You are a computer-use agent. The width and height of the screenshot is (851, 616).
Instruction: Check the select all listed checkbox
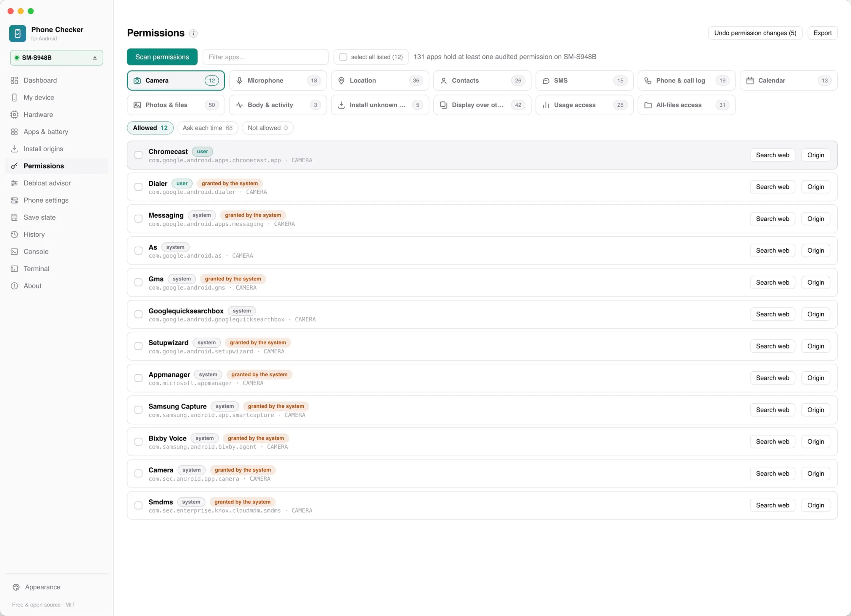click(343, 57)
